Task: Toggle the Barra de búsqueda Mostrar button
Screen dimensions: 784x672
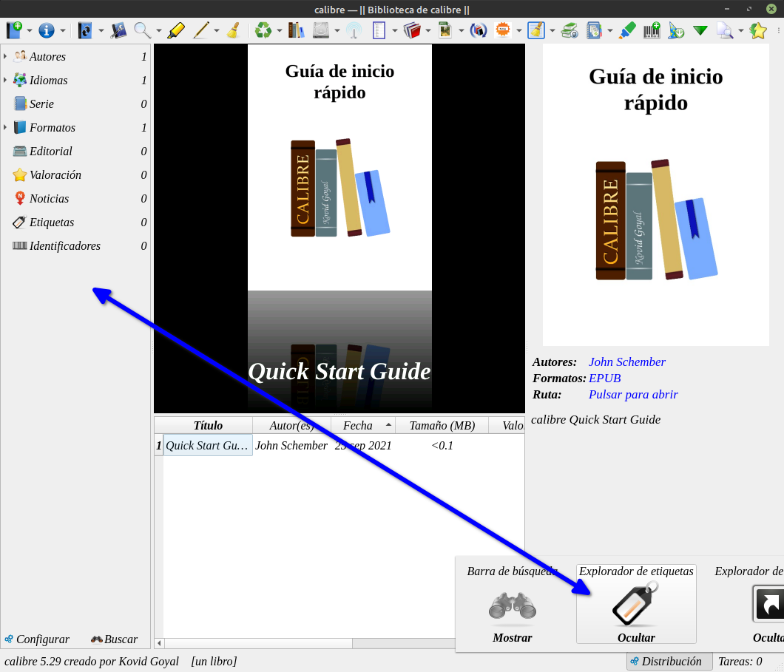Action: point(512,604)
